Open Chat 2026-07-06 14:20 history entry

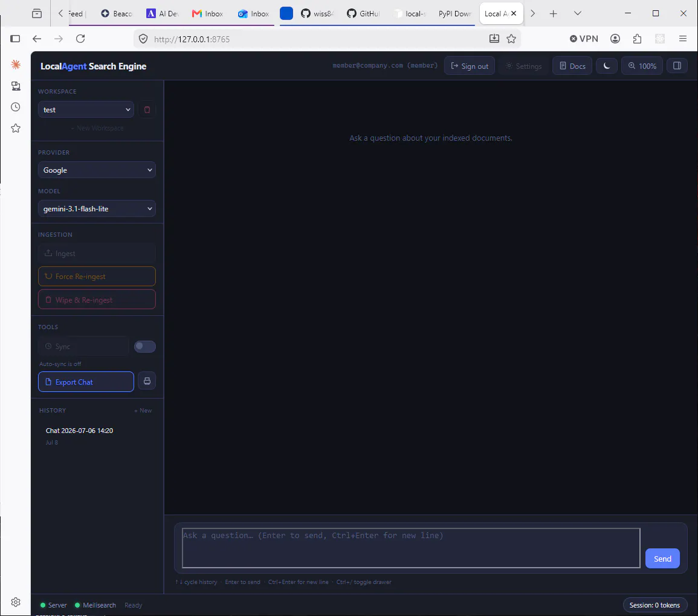coord(97,436)
